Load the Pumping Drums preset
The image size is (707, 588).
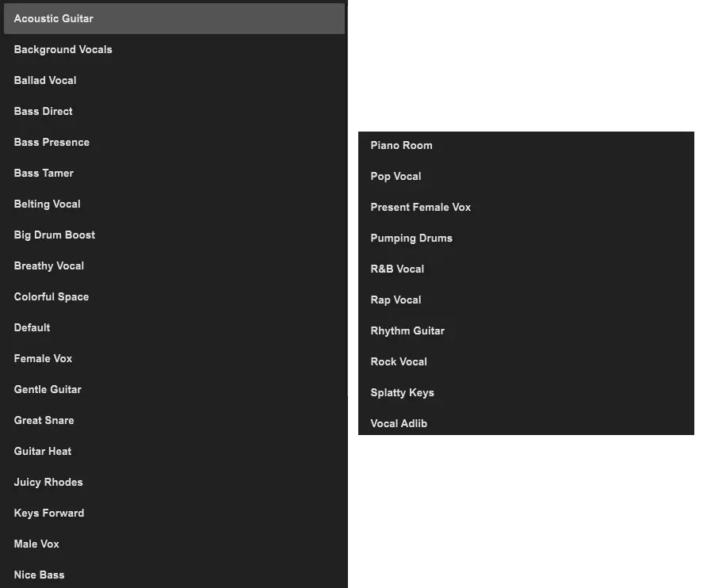tap(411, 238)
